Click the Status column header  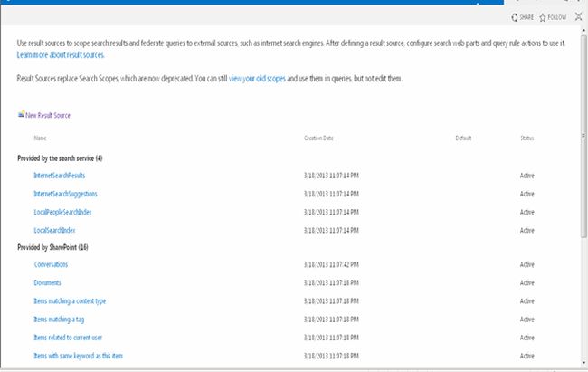526,138
